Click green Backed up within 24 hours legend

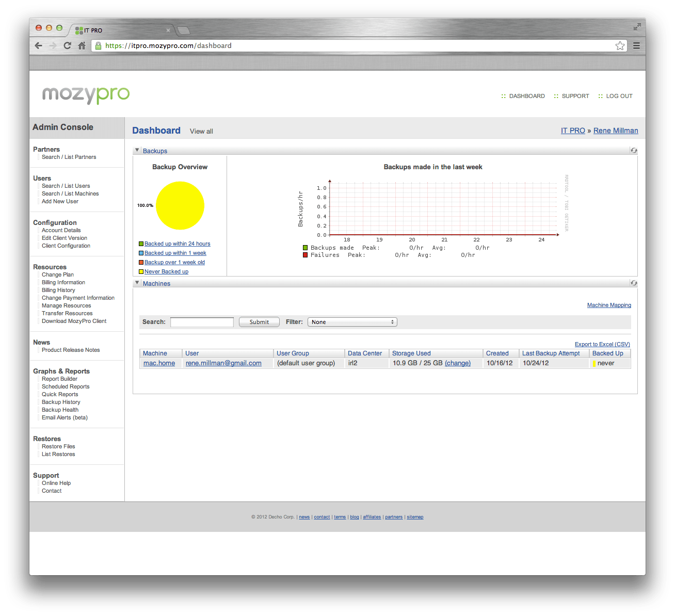tap(177, 244)
